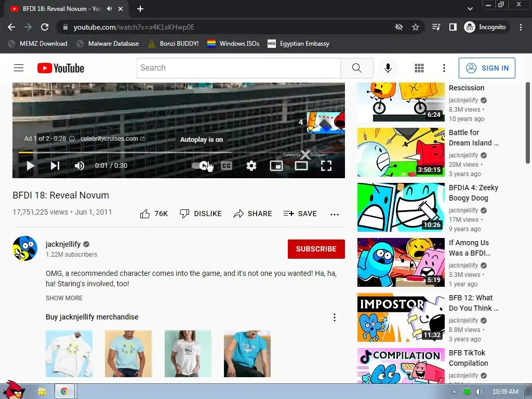Open media controls in Chrome toolbar
The width and height of the screenshot is (532, 399).
[436, 27]
